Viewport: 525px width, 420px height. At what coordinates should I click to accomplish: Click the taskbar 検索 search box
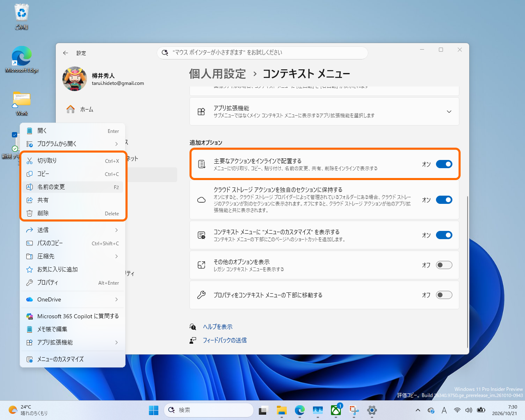coord(209,410)
